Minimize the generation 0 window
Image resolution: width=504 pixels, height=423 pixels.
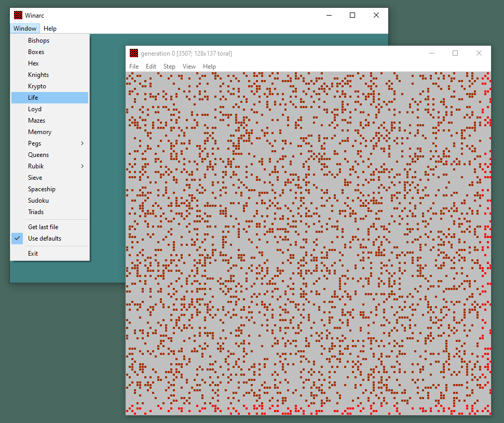(432, 53)
